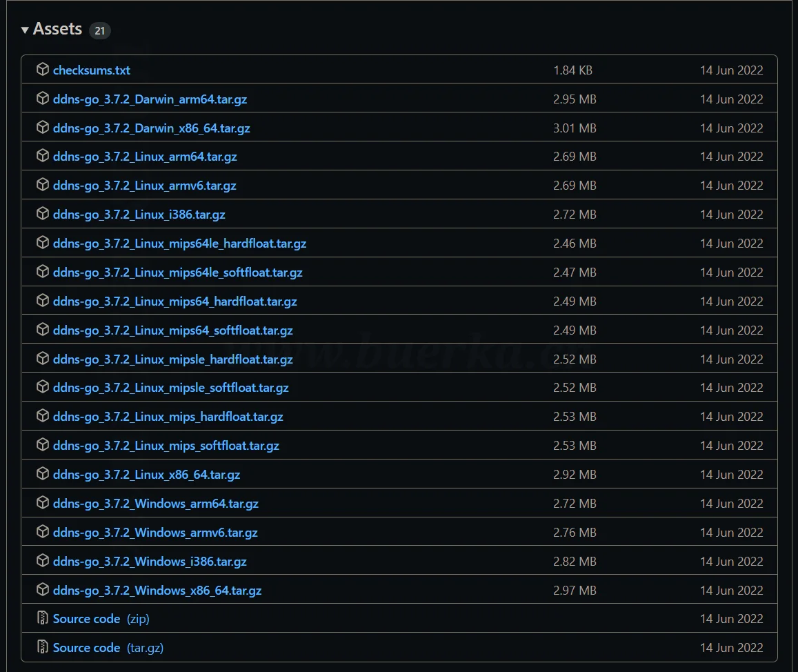Select ddns-go_3.7.2_Linux_mipsle_softfloat.tar.gz link
798x672 pixels.
pyautogui.click(x=170, y=388)
